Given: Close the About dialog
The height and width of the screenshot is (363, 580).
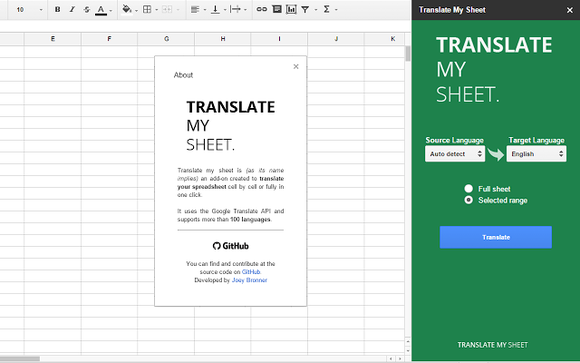Looking at the screenshot, I should pos(296,67).
